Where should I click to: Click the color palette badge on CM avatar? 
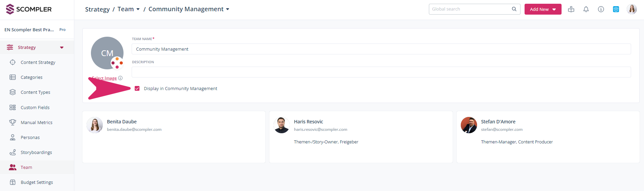(x=117, y=63)
